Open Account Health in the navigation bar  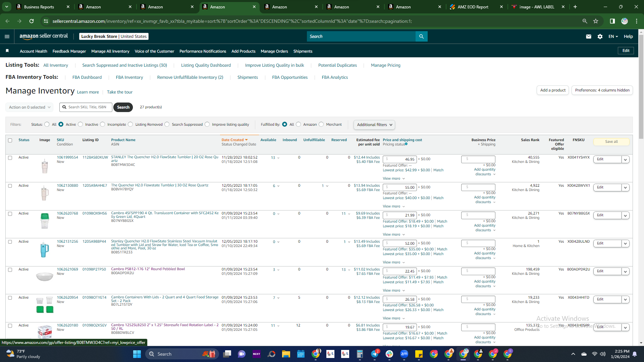point(34,51)
